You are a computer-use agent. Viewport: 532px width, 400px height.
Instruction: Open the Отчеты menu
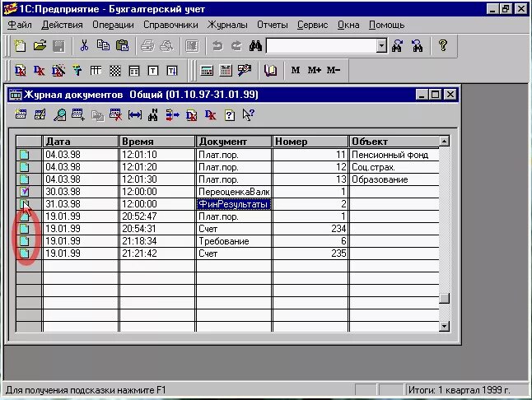click(273, 25)
